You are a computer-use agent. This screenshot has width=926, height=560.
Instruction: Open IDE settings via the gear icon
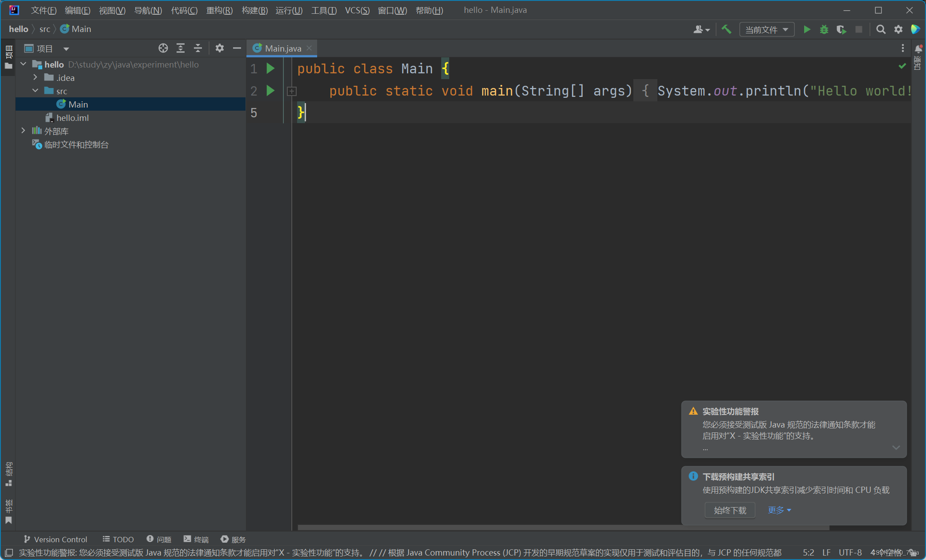click(899, 29)
